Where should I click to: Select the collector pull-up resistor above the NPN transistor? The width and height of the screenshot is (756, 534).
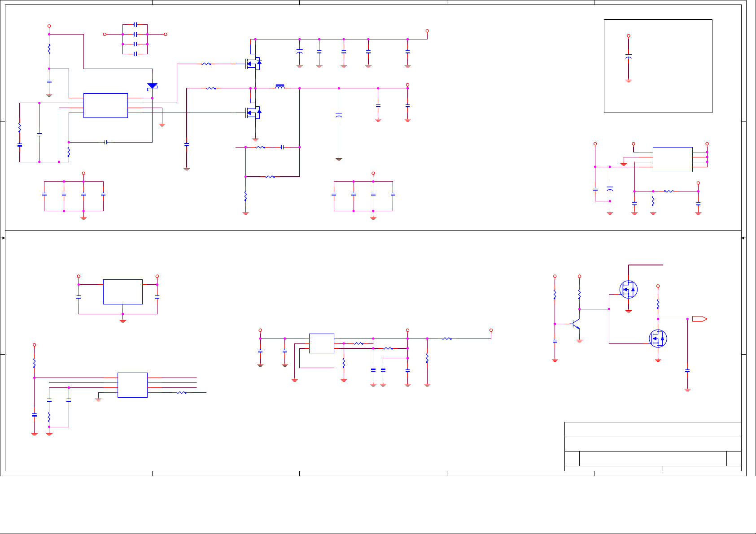click(579, 294)
